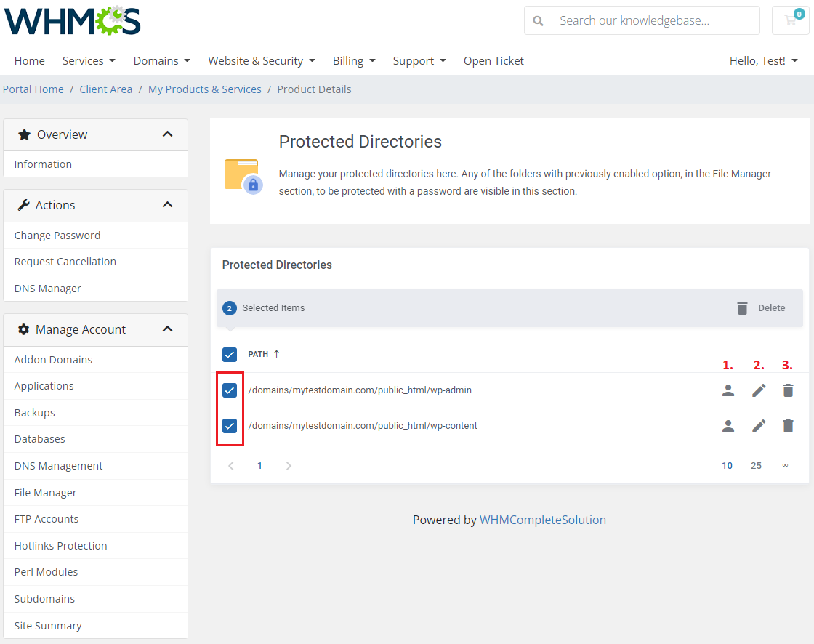This screenshot has height=644, width=814.
Task: Open the Hello, Test! account dropdown
Action: click(764, 61)
